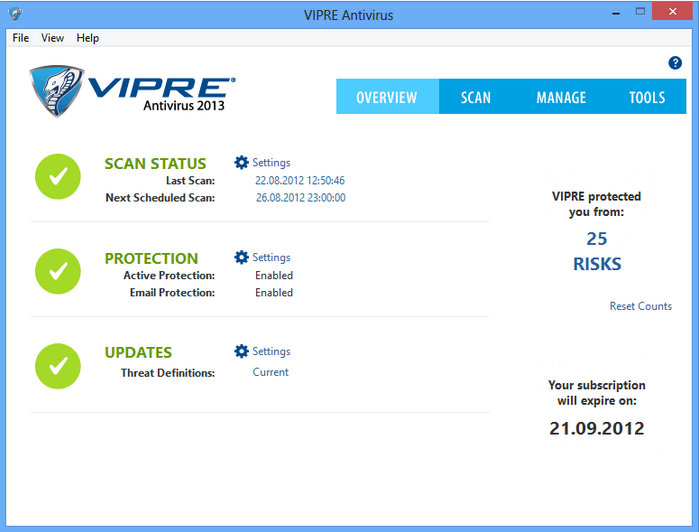This screenshot has height=532, width=699.
Task: Open Updates Settings link
Action: pyautogui.click(x=271, y=351)
